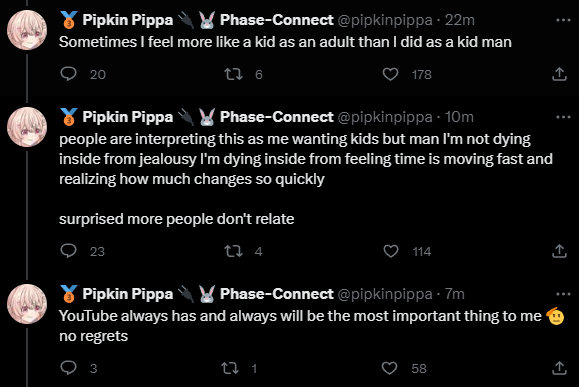The image size is (579, 387).
Task: Open more options for the 7m tweet
Action: 563,294
